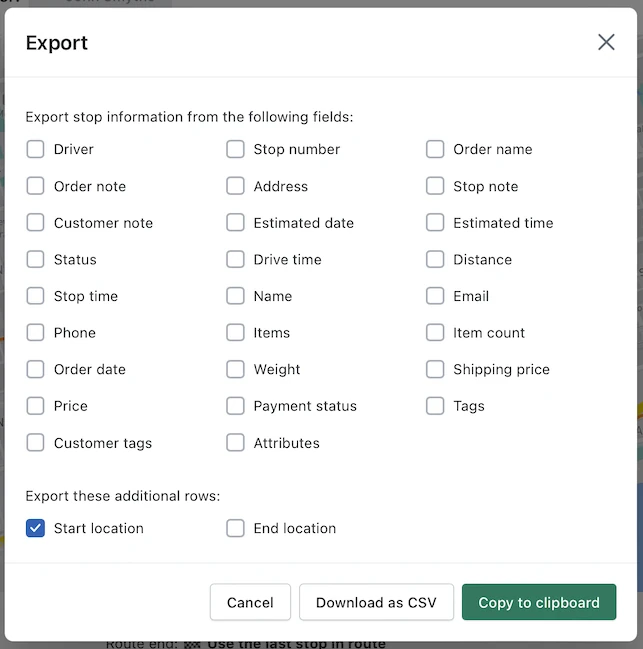The width and height of the screenshot is (643, 649).
Task: Uncheck the Start location row
Action: point(35,528)
